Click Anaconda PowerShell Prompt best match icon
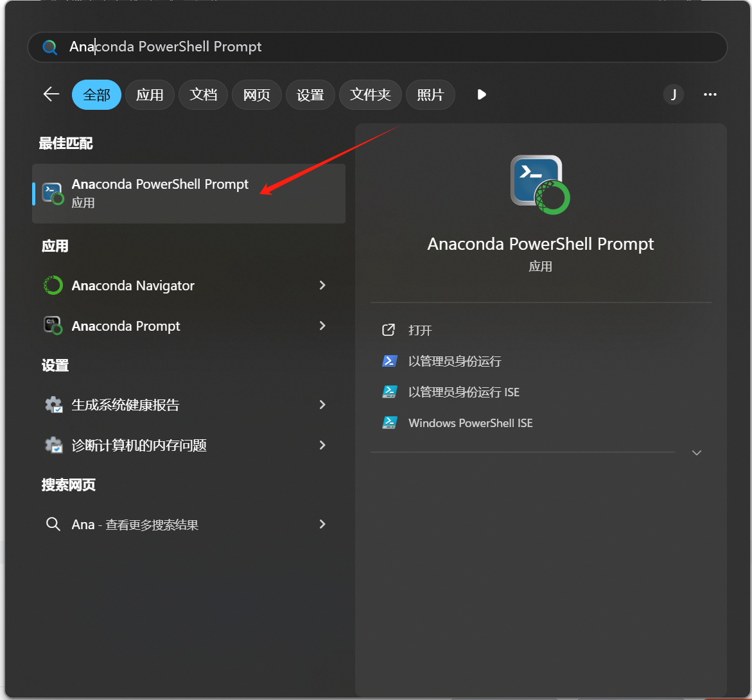Image resolution: width=752 pixels, height=700 pixels. pyautogui.click(x=53, y=193)
